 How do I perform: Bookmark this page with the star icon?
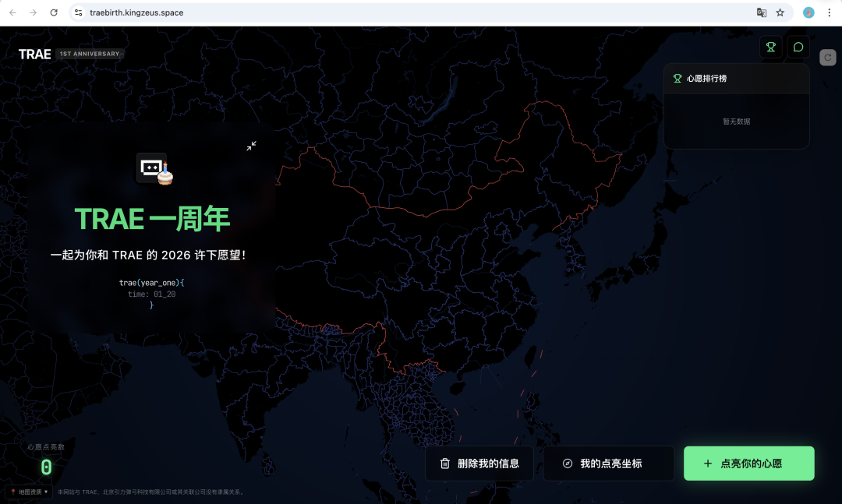tap(780, 12)
